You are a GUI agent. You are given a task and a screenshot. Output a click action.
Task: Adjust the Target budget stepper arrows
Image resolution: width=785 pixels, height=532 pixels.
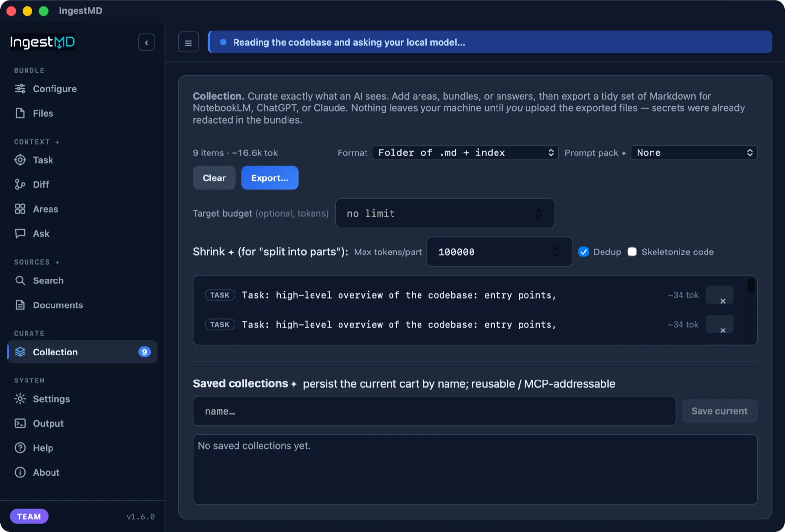(539, 213)
